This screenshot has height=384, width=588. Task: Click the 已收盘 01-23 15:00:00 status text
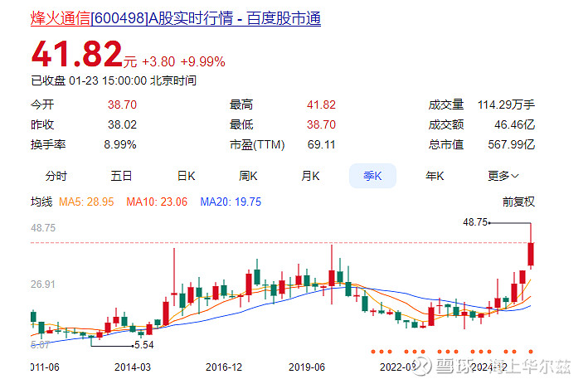(x=114, y=80)
